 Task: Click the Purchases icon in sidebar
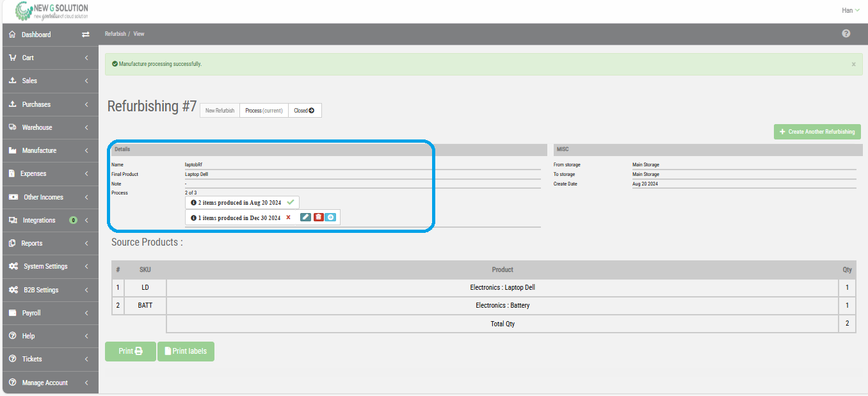(12, 104)
